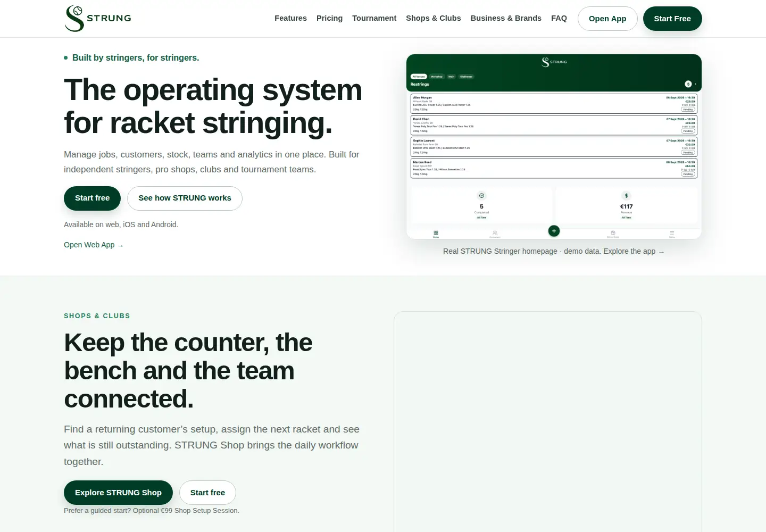Click the Completed checkmark icon in stats card
The height and width of the screenshot is (532, 766).
pyautogui.click(x=481, y=196)
